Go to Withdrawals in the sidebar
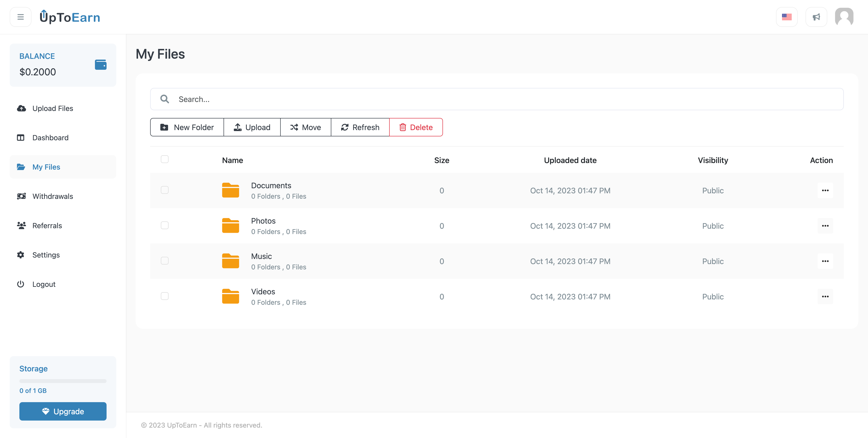Screen dimensions: 868x438 (53, 196)
